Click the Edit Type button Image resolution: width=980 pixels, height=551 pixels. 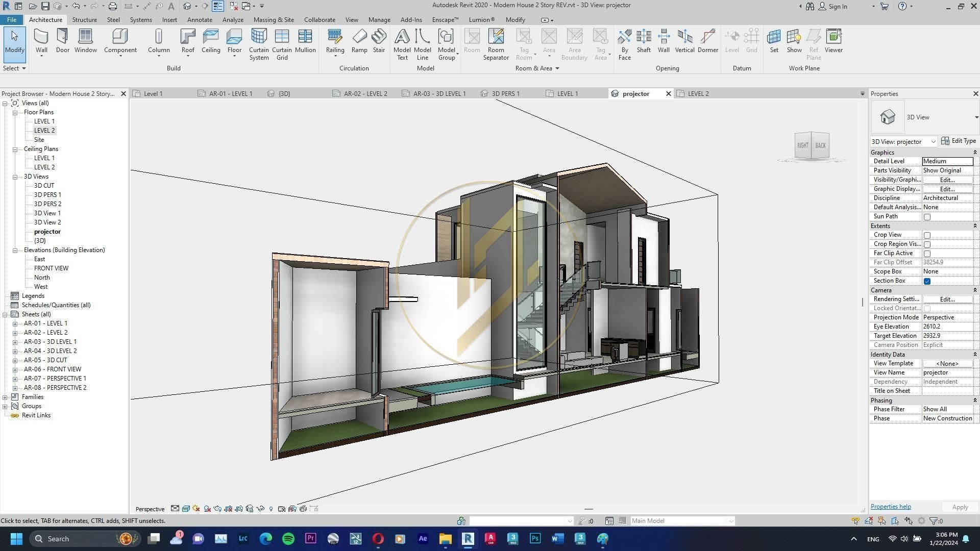[959, 141]
